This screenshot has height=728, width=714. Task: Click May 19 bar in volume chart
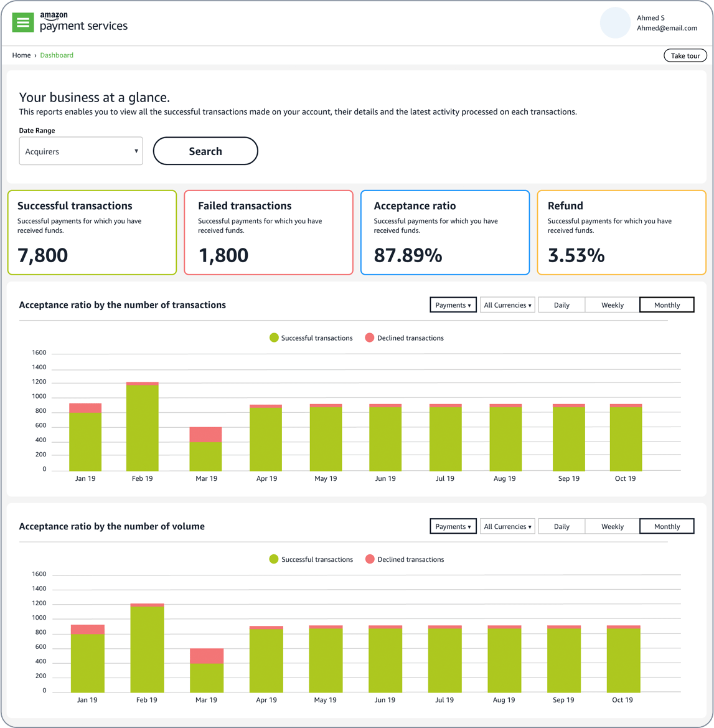326,659
